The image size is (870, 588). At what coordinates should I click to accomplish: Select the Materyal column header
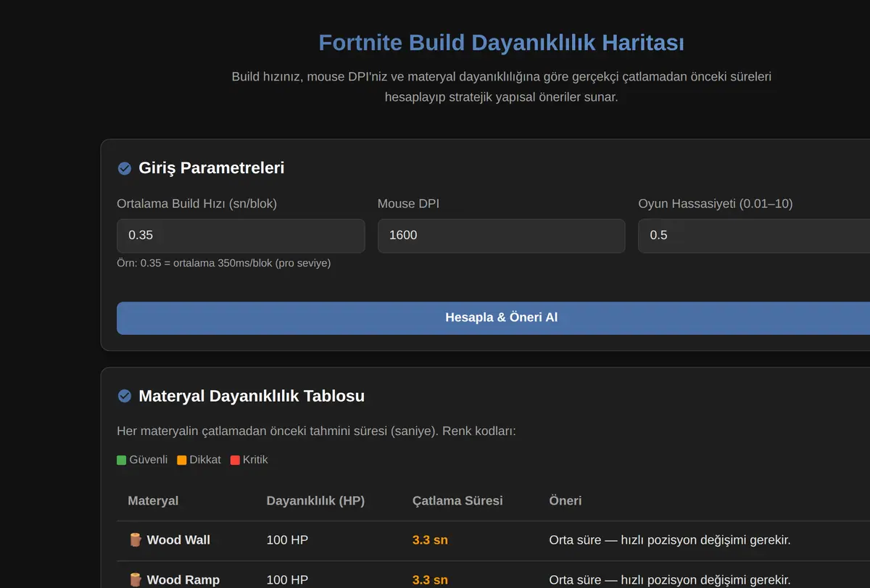click(153, 500)
